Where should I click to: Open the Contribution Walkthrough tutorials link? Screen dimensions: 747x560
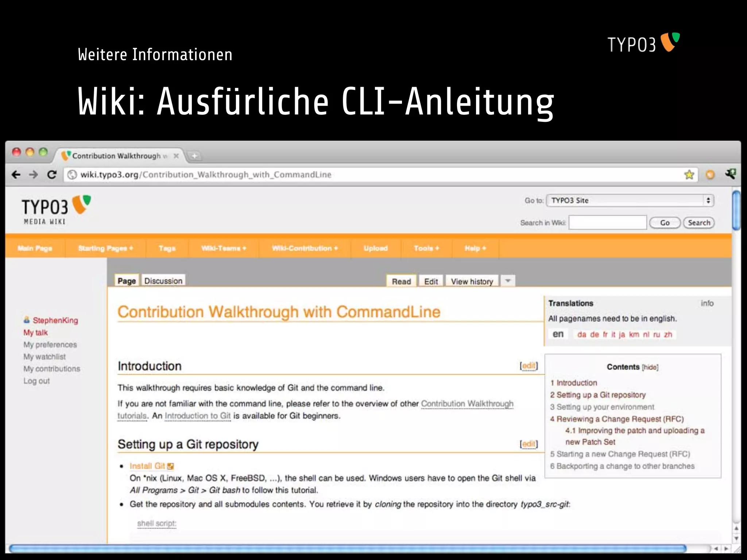pyautogui.click(x=467, y=404)
